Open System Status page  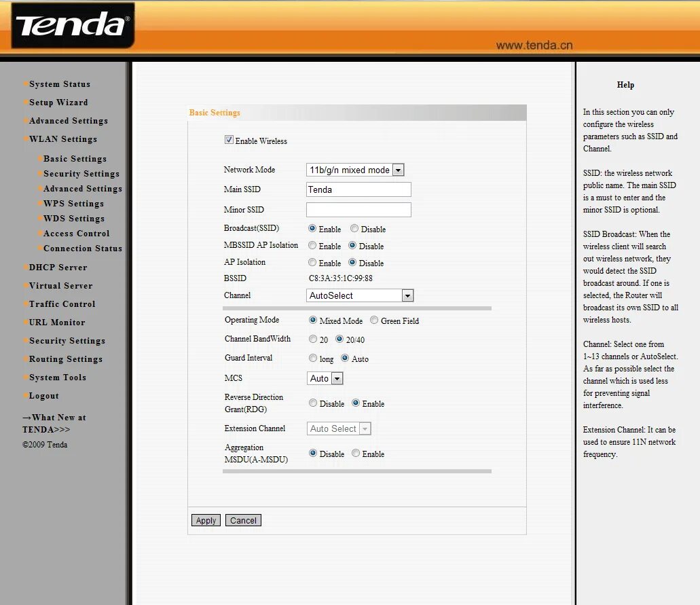tap(60, 84)
